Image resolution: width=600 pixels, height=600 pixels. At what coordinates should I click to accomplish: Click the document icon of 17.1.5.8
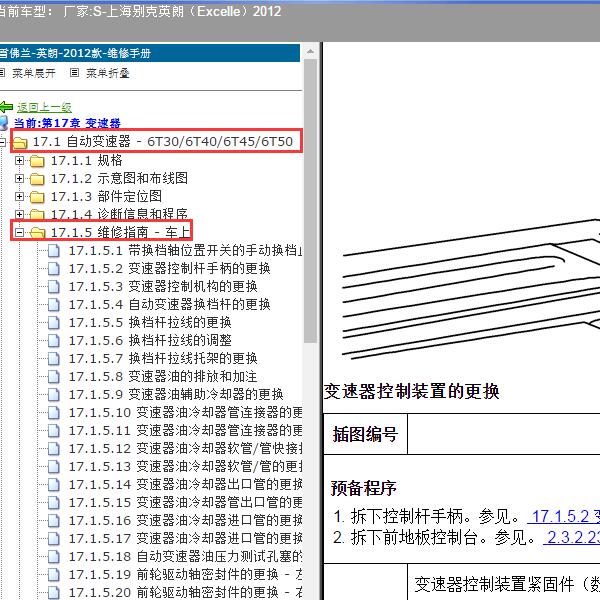coord(54,377)
